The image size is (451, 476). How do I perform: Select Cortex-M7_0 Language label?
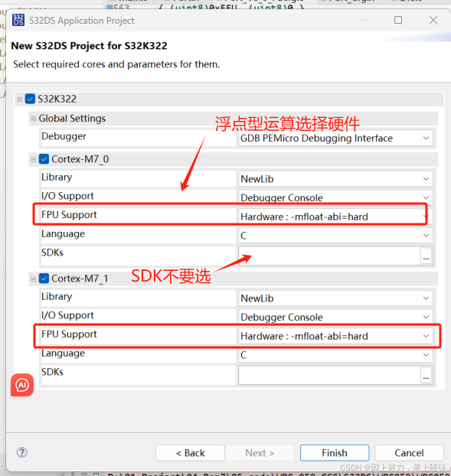[x=63, y=233]
